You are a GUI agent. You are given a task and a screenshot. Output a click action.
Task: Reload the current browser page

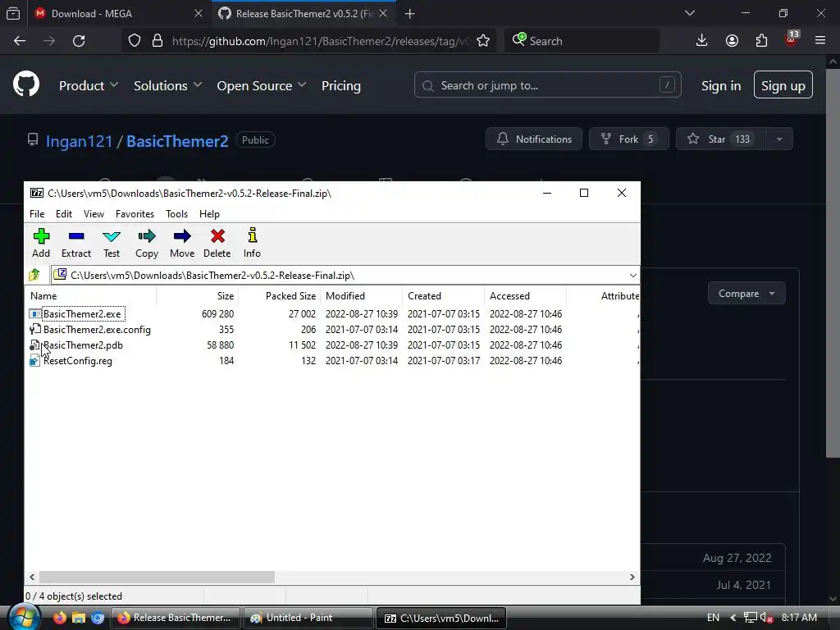click(79, 41)
